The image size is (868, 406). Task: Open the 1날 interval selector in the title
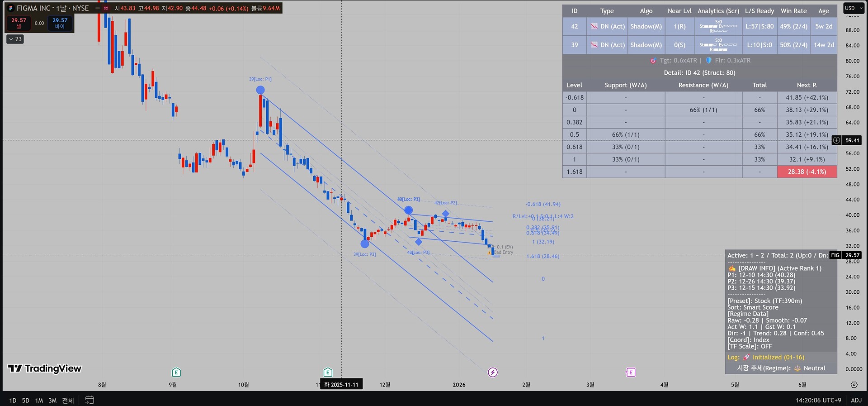point(61,8)
